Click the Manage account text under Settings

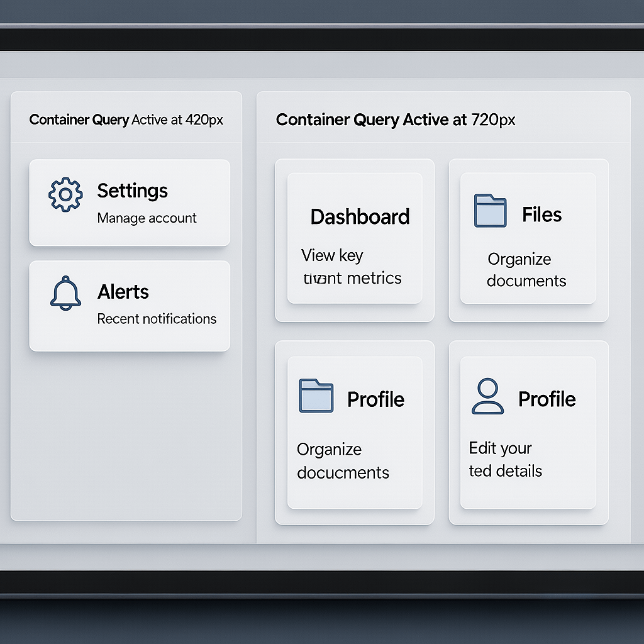147,218
